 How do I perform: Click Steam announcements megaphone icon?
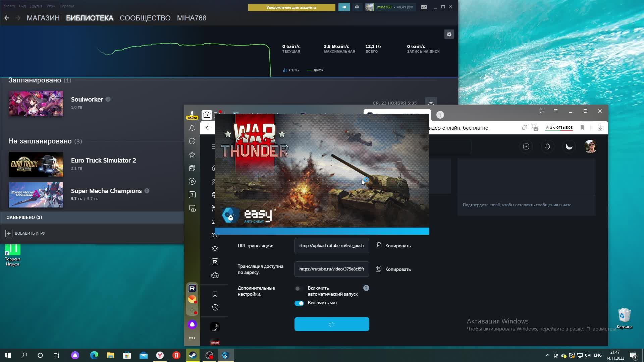pyautogui.click(x=344, y=7)
